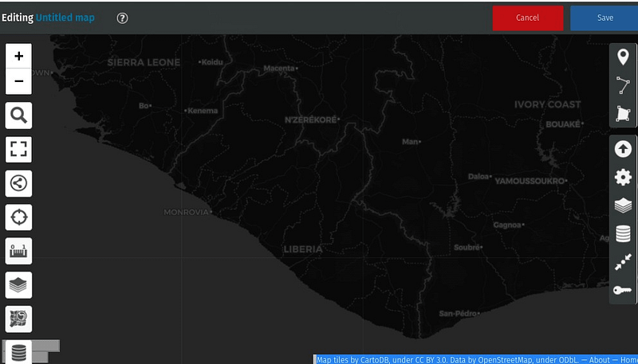638x364 pixels.
Task: Click the LIBERIA country label
Action: click(303, 249)
